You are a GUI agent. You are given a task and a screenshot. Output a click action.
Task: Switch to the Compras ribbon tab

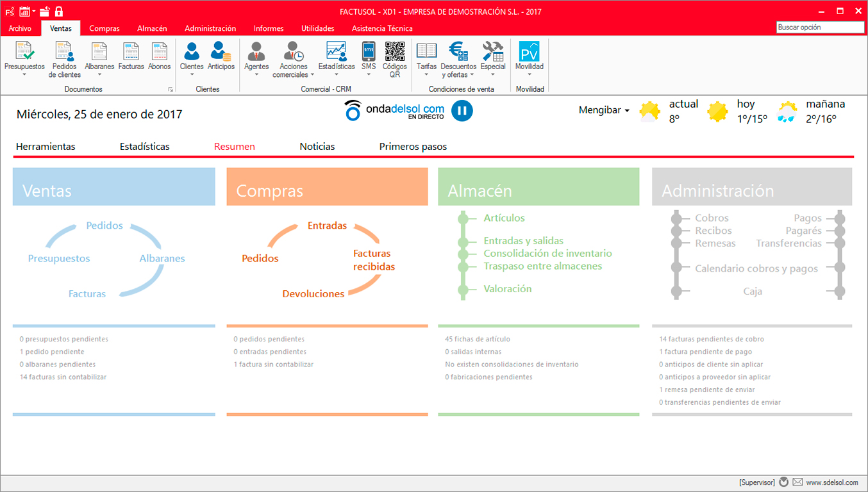pyautogui.click(x=104, y=28)
